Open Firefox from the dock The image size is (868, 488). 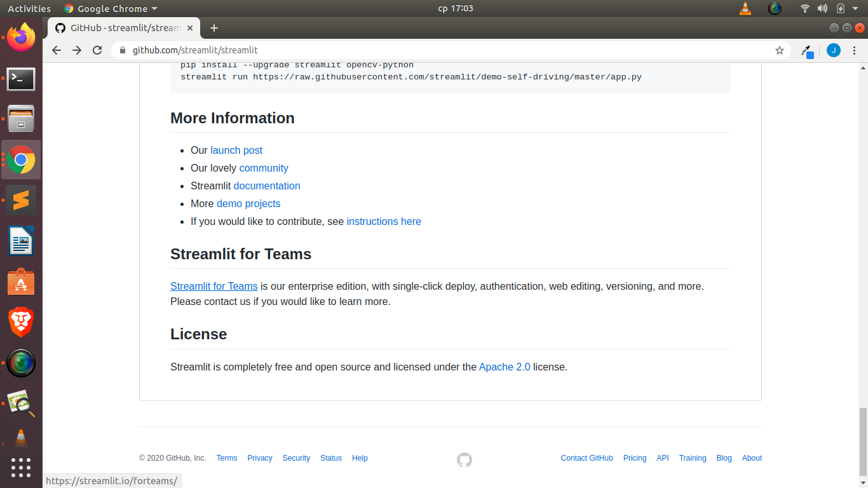(x=21, y=38)
